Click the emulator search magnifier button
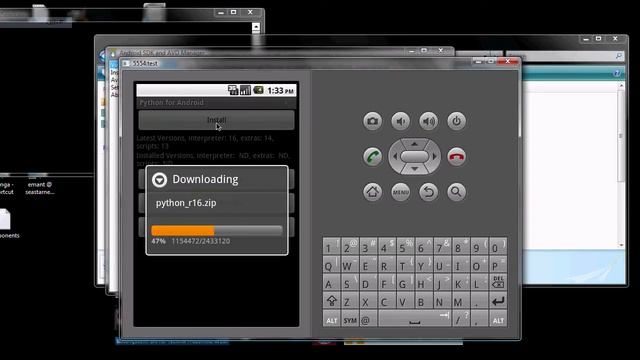 [x=456, y=192]
